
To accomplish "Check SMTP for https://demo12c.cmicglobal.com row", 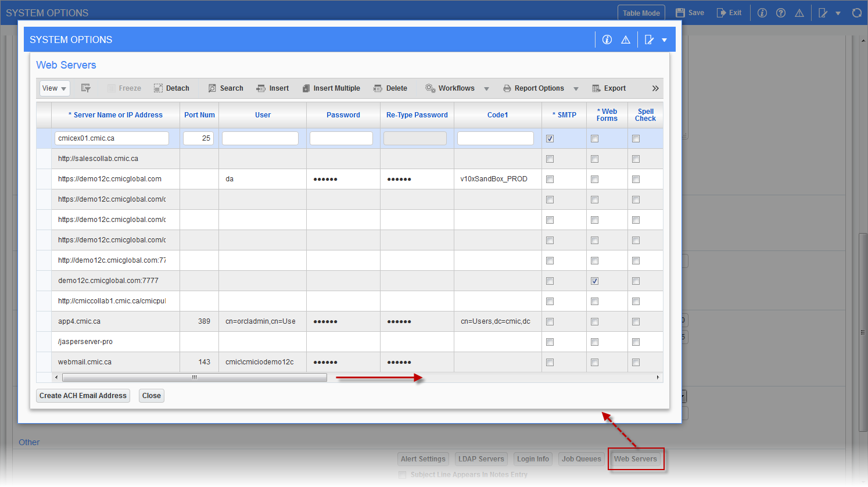I will pos(550,179).
